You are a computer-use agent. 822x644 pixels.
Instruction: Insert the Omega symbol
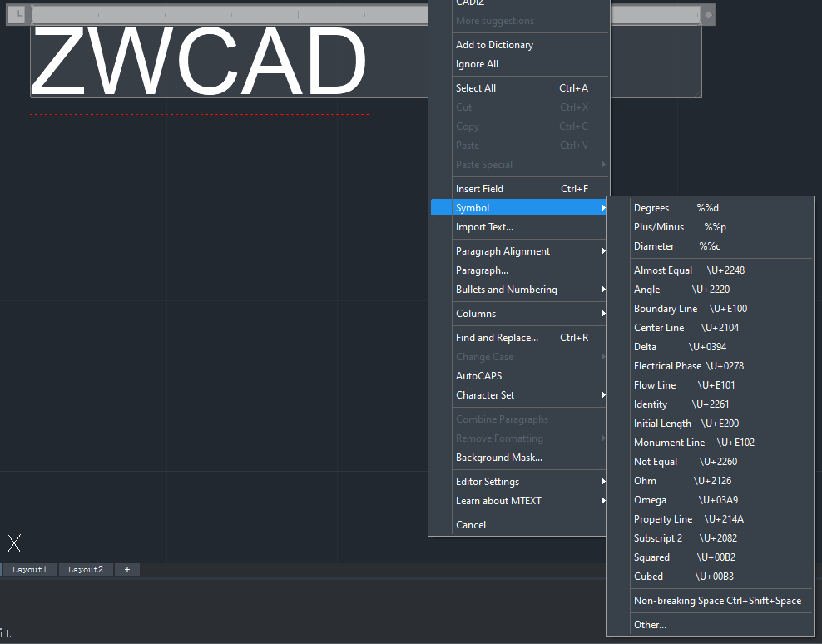(710, 500)
